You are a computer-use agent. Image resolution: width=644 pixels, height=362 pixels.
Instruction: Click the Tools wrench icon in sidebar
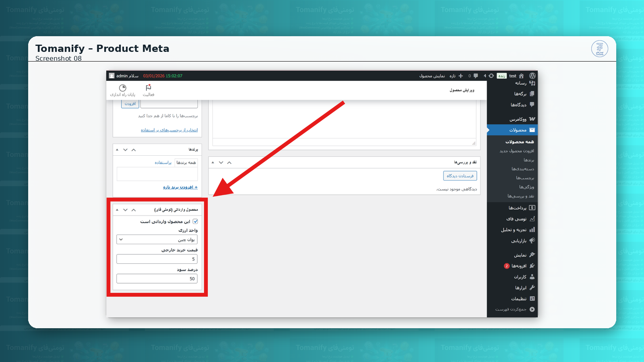coord(532,288)
